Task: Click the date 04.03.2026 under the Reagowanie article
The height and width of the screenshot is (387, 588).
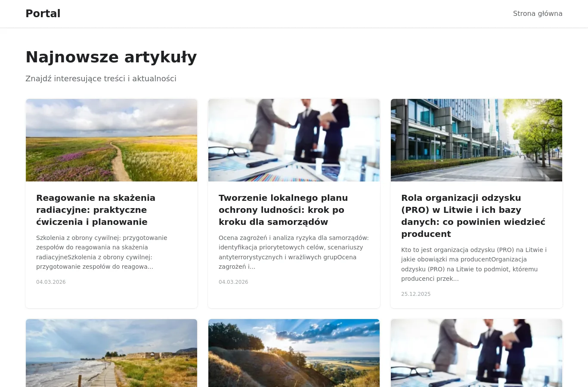Action: coord(51,282)
